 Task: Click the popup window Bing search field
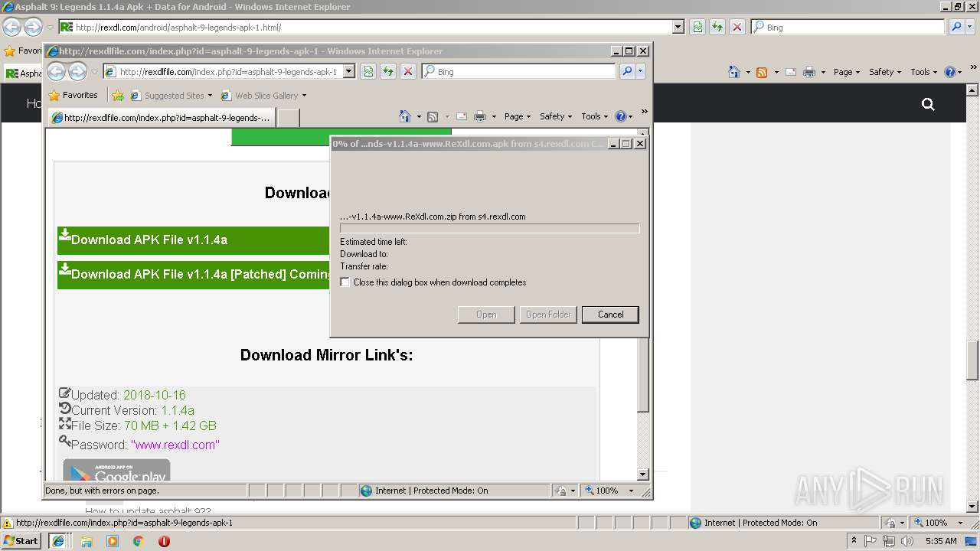point(518,71)
